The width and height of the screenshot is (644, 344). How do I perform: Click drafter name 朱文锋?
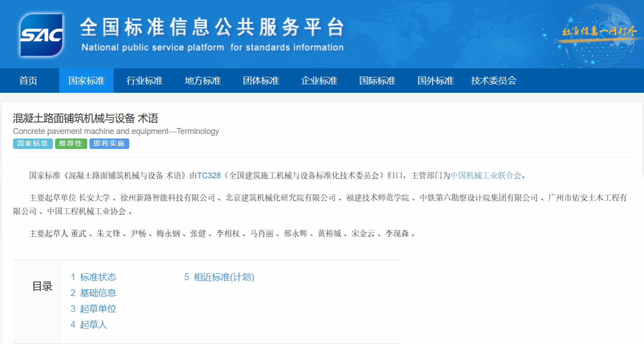coord(109,234)
